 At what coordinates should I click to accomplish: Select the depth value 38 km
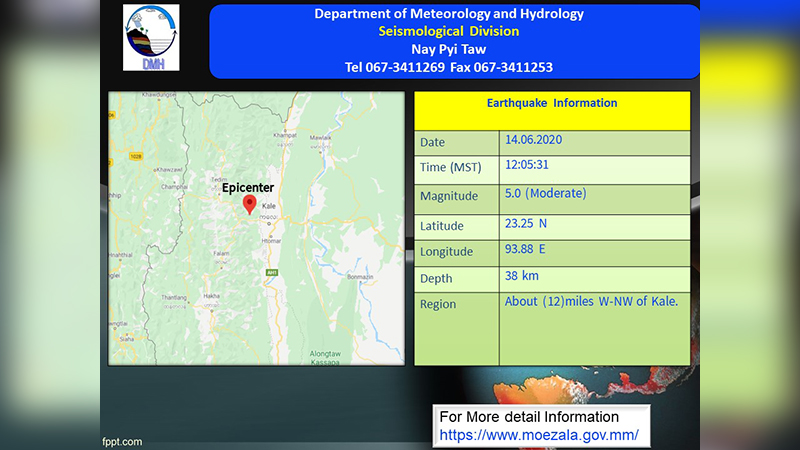pyautogui.click(x=521, y=276)
